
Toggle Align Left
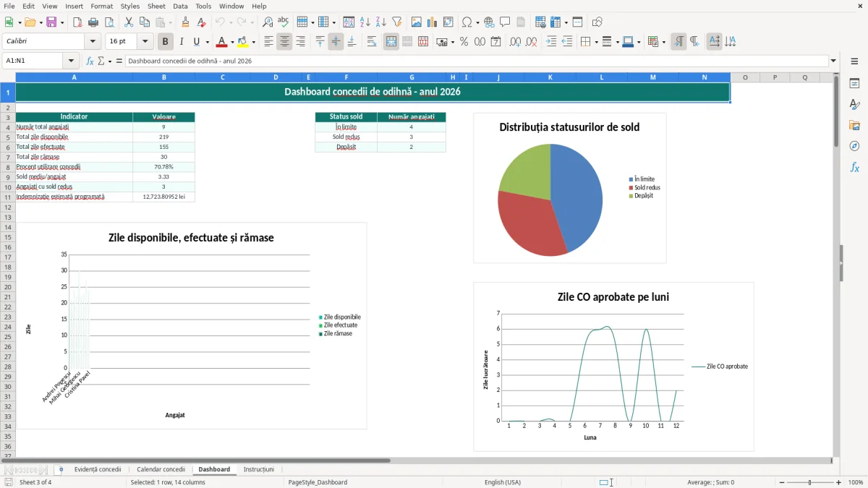[268, 42]
